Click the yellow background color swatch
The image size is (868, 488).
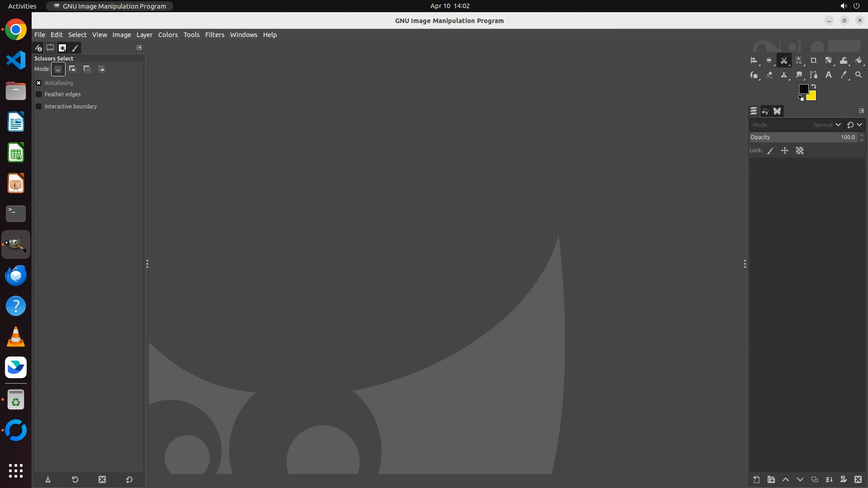(x=812, y=97)
